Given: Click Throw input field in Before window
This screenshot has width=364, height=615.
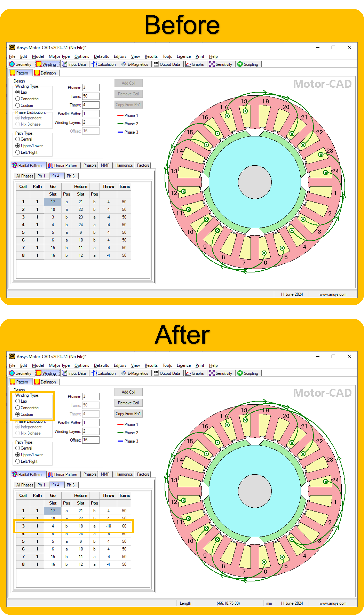Looking at the screenshot, I should 91,105.
